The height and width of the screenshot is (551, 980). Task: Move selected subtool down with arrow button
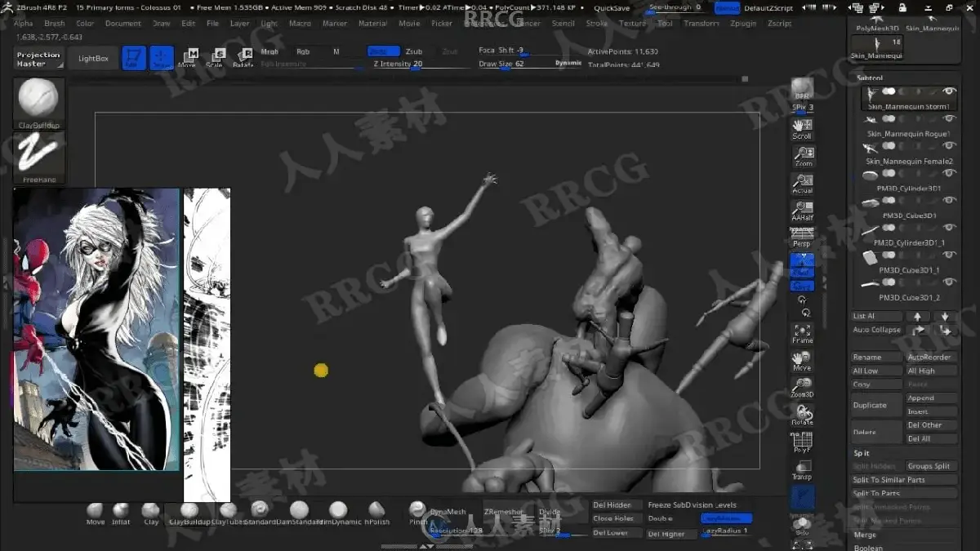point(945,317)
